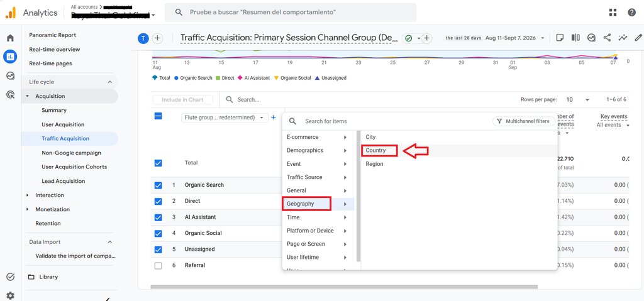Click the Analytics logo
Viewport: 644px width, 301px height.
click(x=10, y=13)
